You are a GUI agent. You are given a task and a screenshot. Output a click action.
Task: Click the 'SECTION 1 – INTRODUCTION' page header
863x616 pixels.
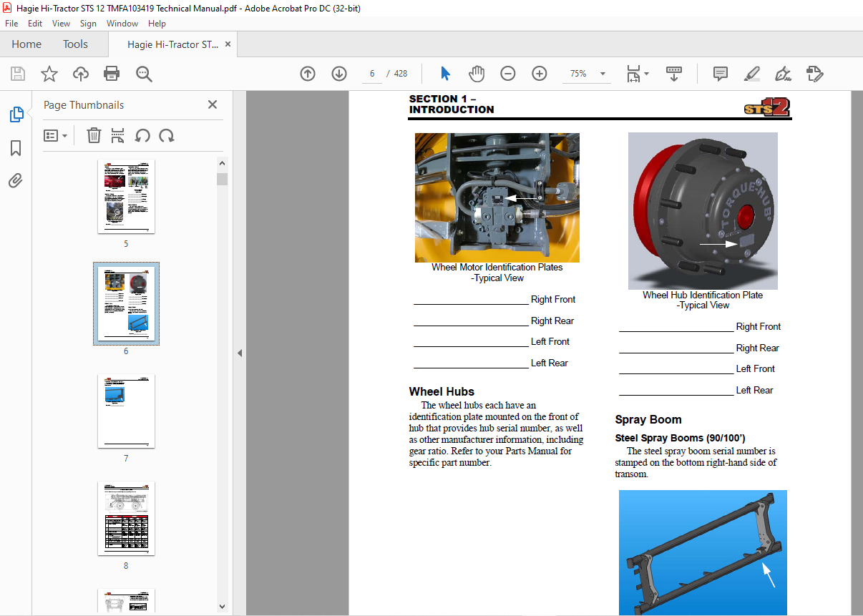tap(452, 104)
